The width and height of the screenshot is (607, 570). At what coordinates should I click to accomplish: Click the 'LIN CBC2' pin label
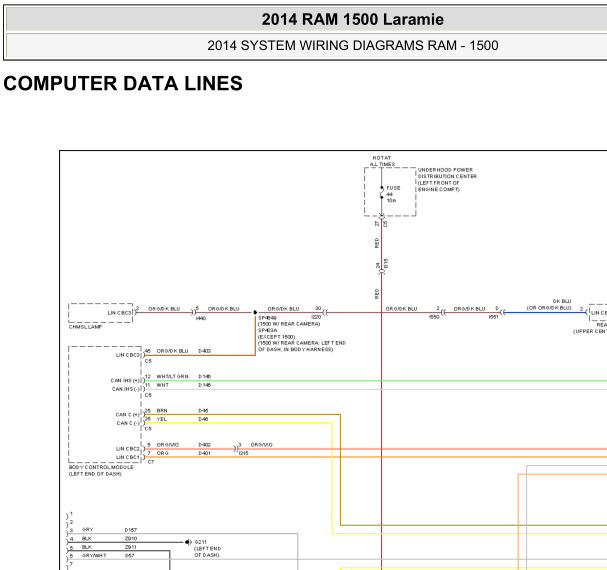[x=128, y=449]
